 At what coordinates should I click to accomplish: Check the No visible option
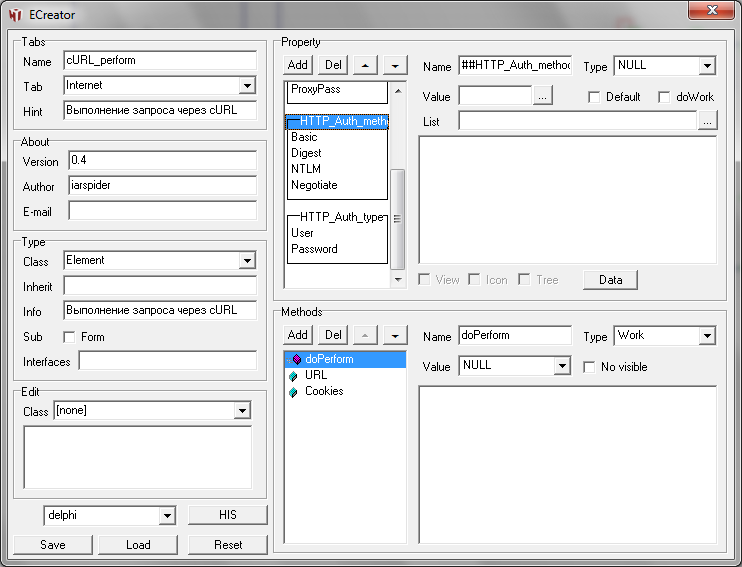[589, 367]
